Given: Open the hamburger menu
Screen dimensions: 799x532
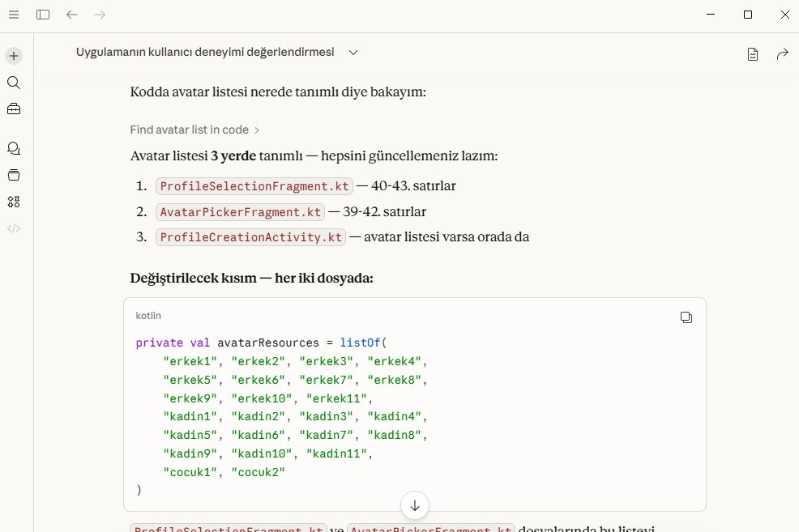Looking at the screenshot, I should click(14, 15).
